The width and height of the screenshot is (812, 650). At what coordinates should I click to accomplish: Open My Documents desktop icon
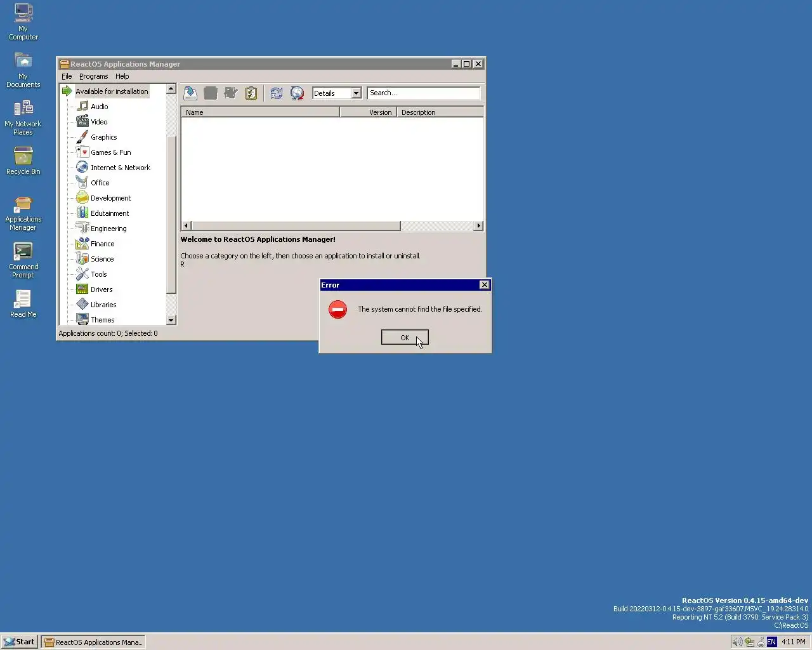[23, 69]
